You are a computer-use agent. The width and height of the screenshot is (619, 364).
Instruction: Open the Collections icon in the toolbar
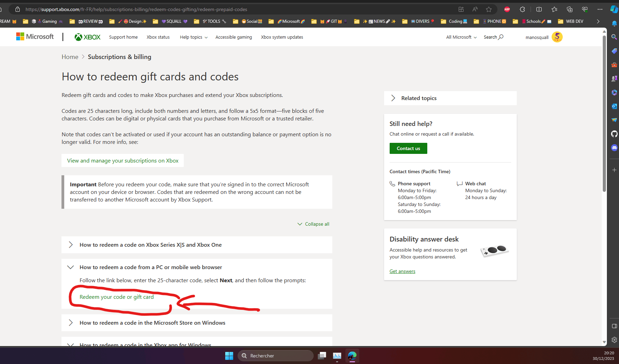click(570, 9)
